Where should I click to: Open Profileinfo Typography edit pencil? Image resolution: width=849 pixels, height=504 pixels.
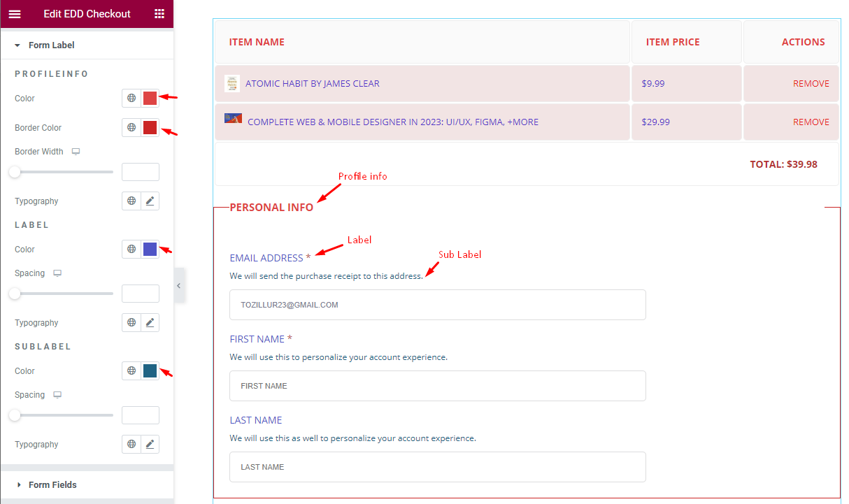coord(150,201)
